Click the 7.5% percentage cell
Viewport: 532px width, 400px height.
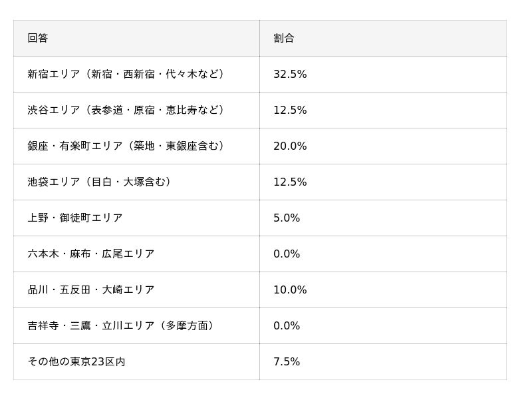[287, 362]
